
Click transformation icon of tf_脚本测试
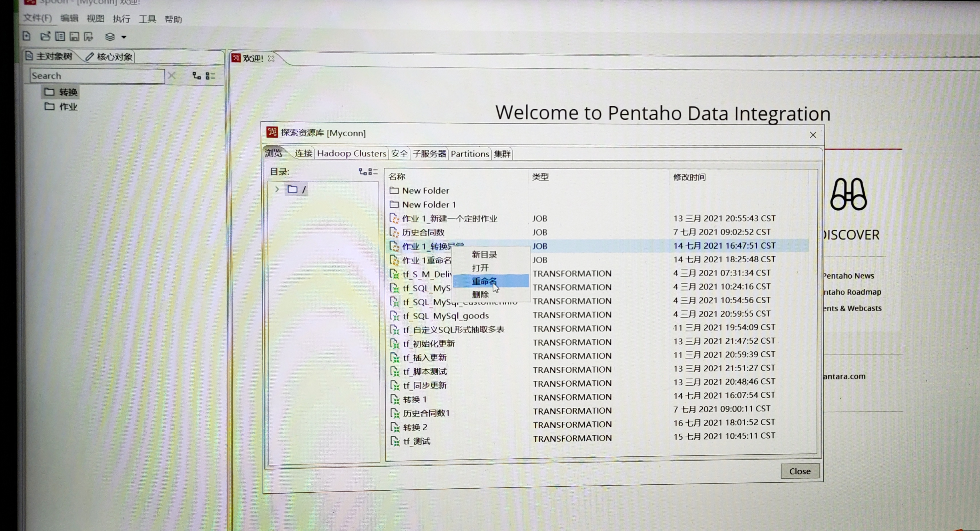395,372
